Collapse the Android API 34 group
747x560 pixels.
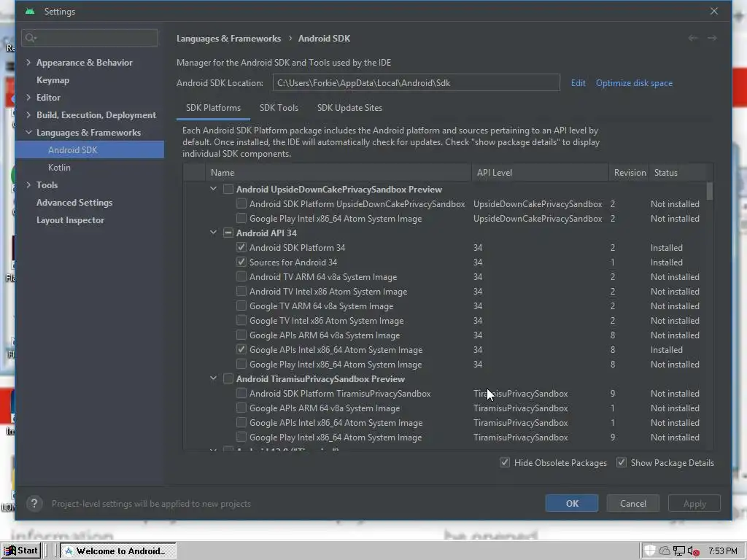[x=214, y=233]
